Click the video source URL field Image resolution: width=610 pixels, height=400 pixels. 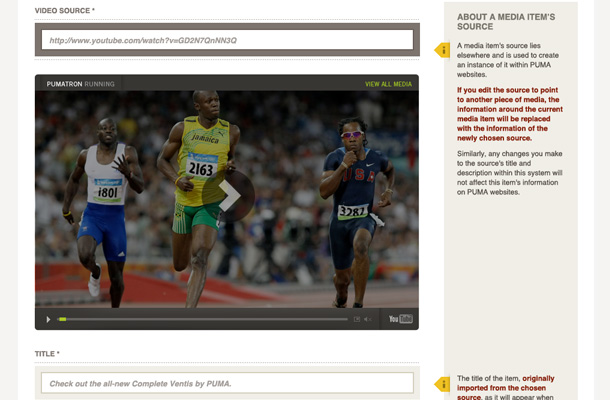pyautogui.click(x=227, y=40)
